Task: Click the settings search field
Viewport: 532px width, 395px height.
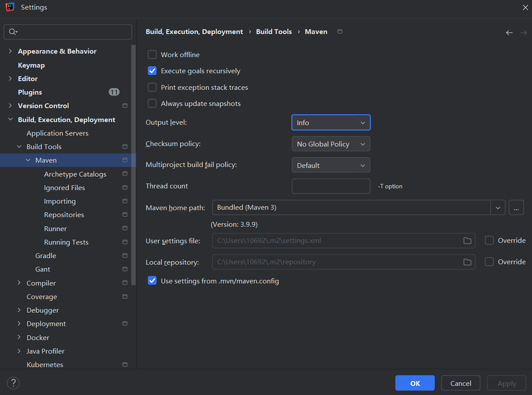Action: tap(68, 32)
